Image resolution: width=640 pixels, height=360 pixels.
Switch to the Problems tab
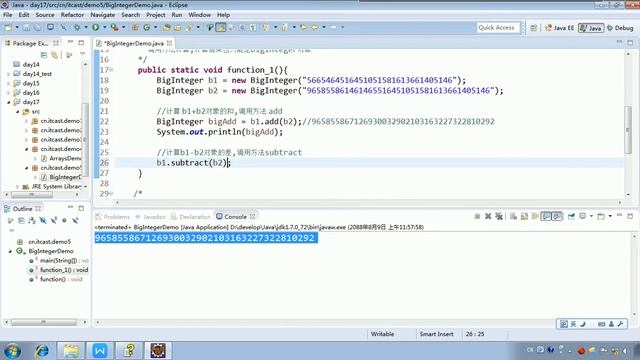[113, 216]
